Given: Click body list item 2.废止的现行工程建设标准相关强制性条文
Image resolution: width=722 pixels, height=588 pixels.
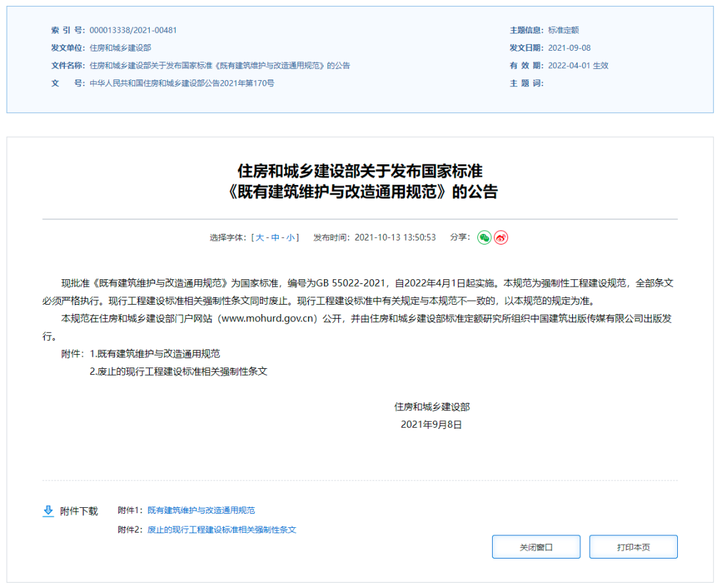Looking at the screenshot, I should [178, 372].
